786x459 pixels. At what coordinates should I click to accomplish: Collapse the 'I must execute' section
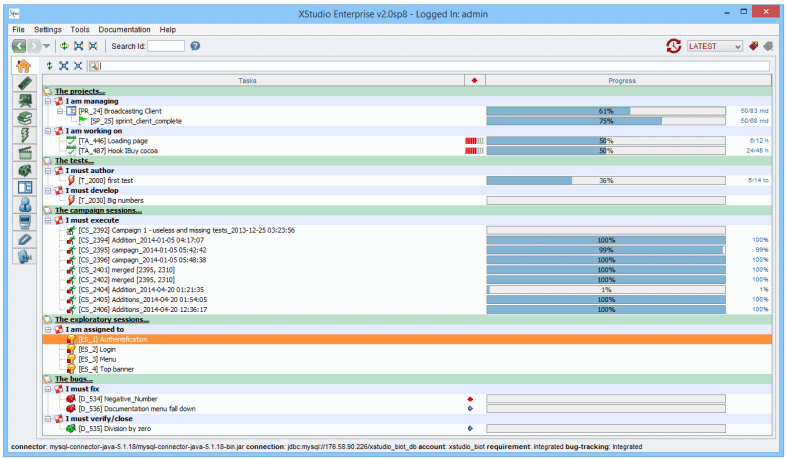48,220
